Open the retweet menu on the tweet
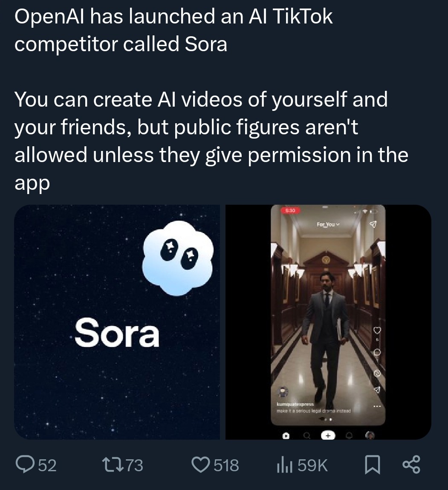This screenshot has width=448, height=490. (112, 465)
